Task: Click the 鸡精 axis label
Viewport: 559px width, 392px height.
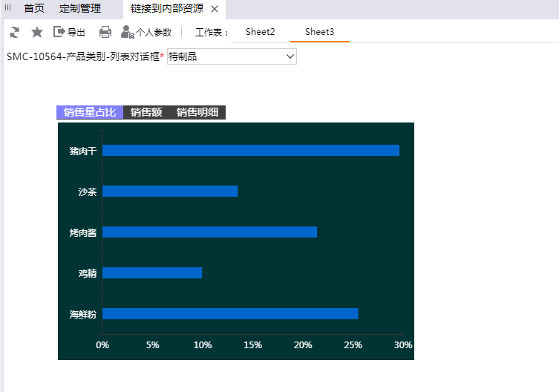Action: [x=88, y=273]
